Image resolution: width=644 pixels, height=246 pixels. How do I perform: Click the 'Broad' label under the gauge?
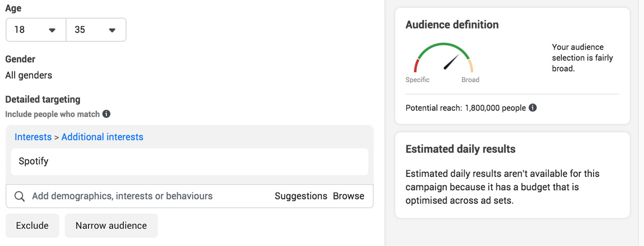[470, 80]
